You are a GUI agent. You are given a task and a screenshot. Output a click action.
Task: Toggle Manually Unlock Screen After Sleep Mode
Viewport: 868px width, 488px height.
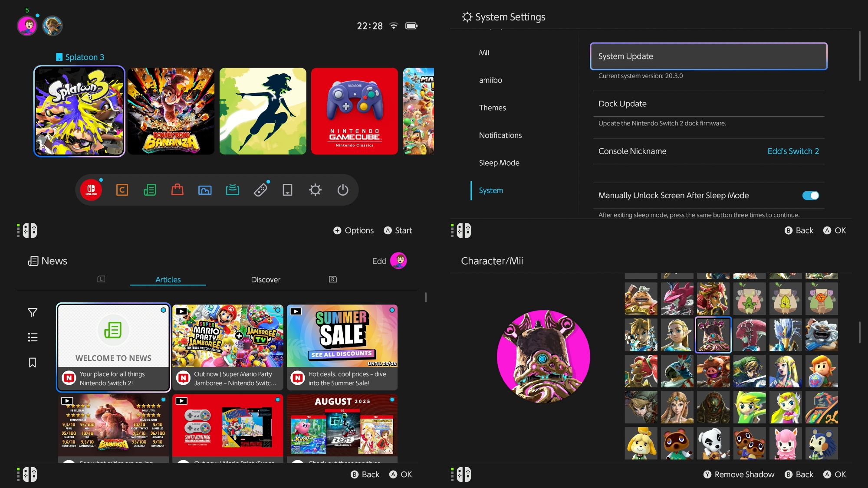810,196
